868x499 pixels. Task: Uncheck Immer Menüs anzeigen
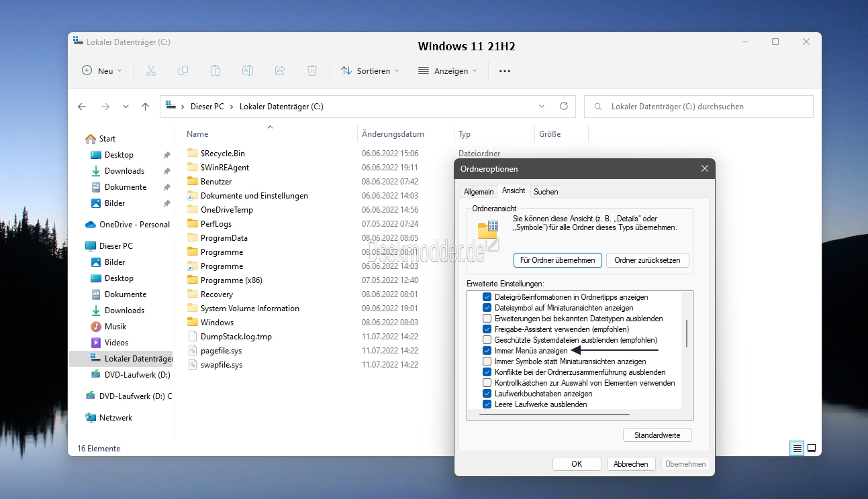(x=487, y=351)
